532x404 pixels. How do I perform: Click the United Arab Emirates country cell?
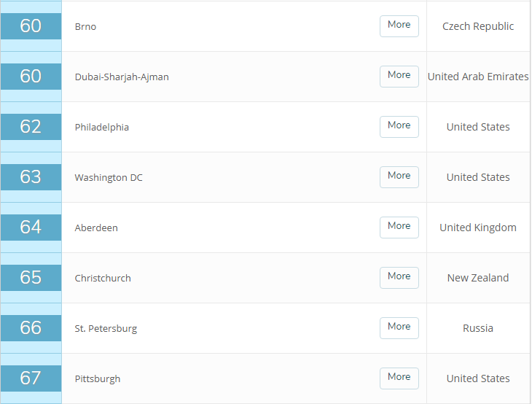[x=478, y=77]
